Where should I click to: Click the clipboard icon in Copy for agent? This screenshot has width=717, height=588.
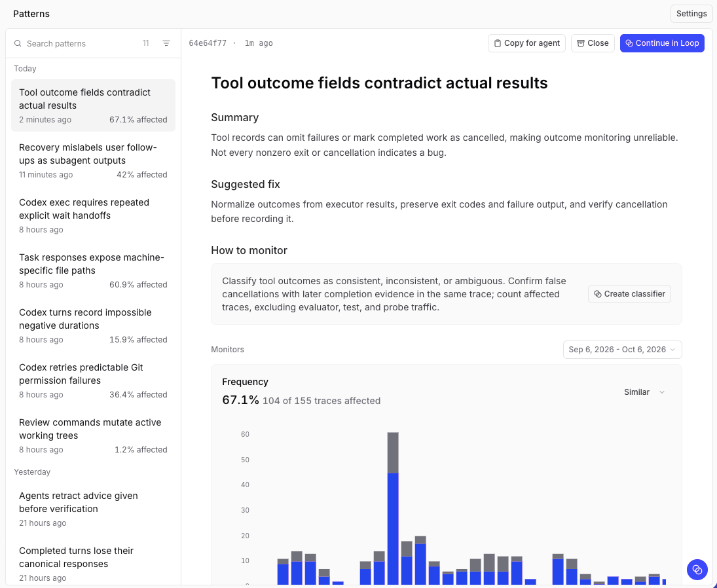tap(498, 43)
